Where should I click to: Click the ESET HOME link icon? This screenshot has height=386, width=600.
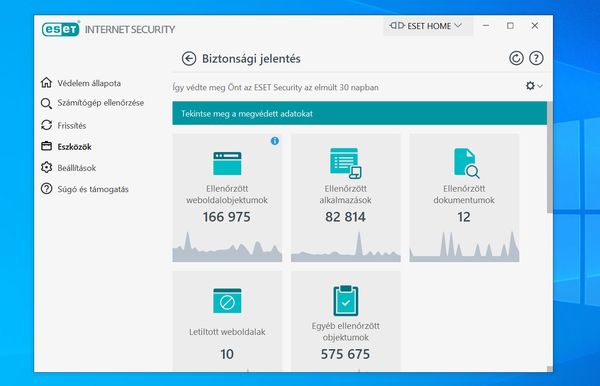tap(397, 26)
